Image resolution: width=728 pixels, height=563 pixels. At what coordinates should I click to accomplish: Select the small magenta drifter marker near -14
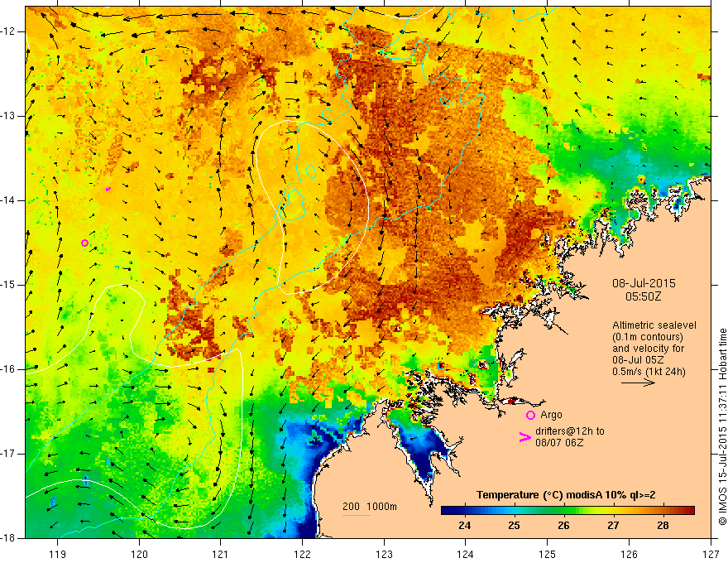point(108,189)
